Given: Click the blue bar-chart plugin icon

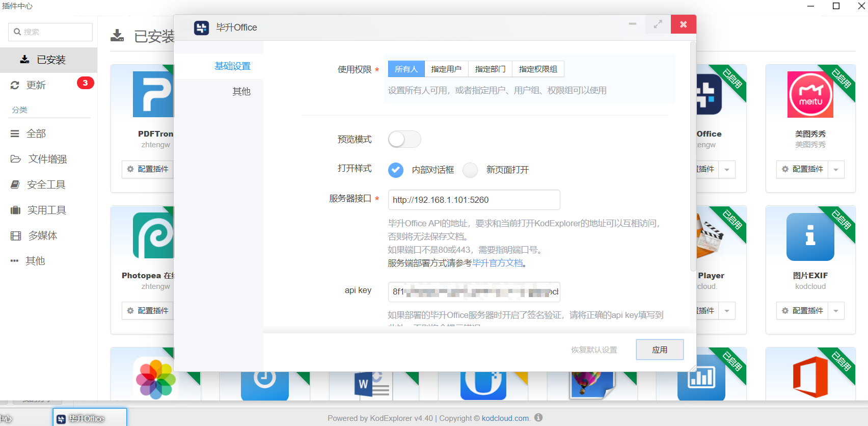Looking at the screenshot, I should pyautogui.click(x=701, y=378).
